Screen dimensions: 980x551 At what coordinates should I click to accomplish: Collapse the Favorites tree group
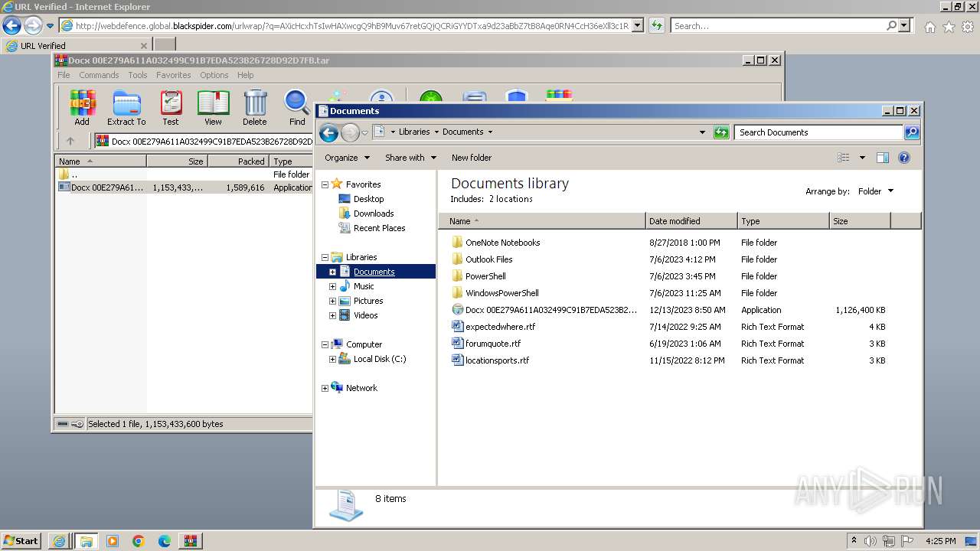pos(325,184)
